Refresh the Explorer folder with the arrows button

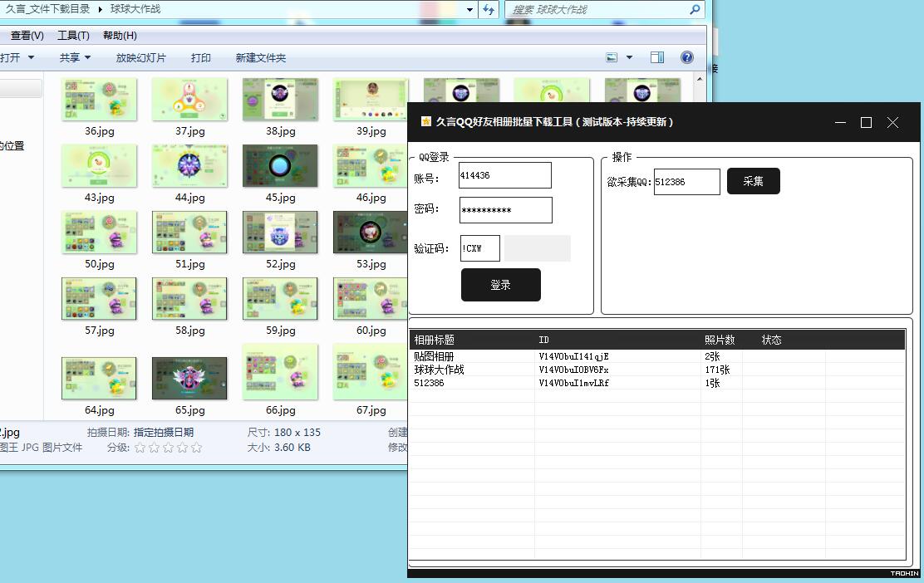pos(489,9)
